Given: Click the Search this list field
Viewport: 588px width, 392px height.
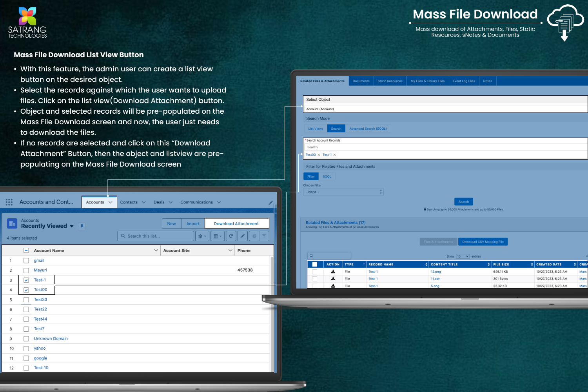Looking at the screenshot, I should [156, 236].
